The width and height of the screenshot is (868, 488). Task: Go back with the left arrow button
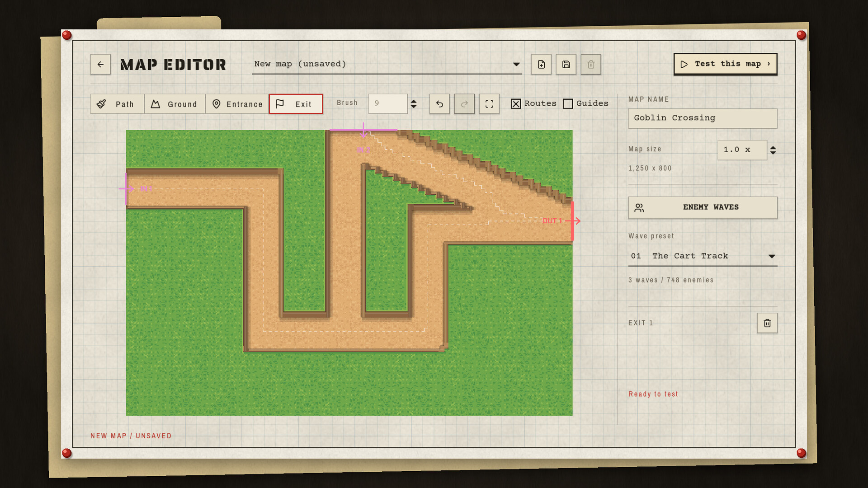tap(100, 64)
